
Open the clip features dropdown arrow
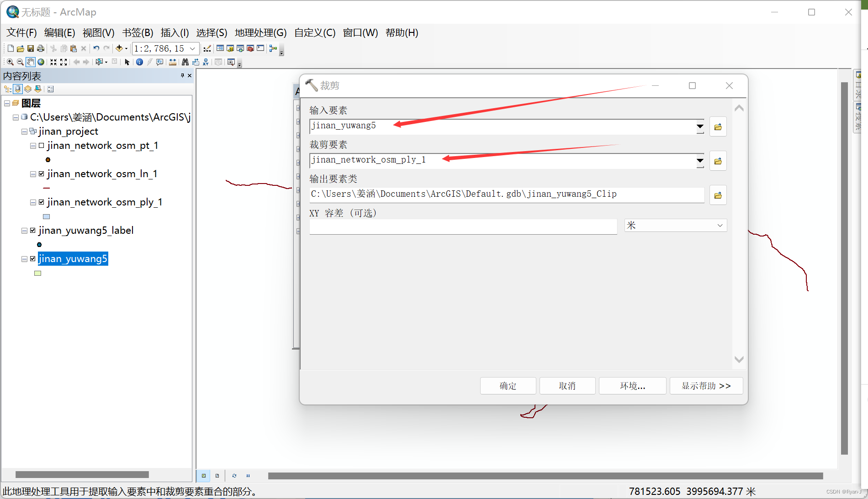700,161
